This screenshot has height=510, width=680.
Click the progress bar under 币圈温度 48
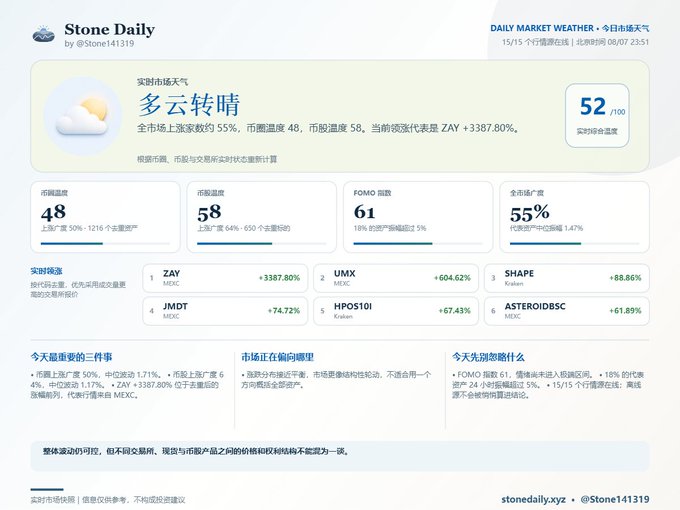coord(105,244)
